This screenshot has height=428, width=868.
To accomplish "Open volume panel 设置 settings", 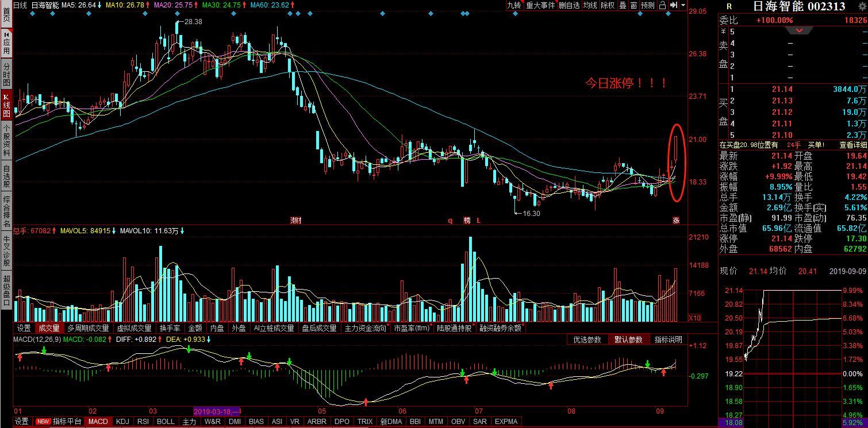I will click(24, 328).
